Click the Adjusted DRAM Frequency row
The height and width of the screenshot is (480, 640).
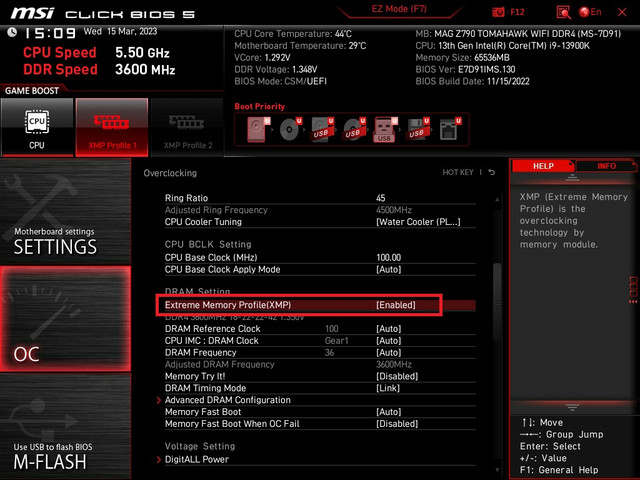tap(320, 364)
